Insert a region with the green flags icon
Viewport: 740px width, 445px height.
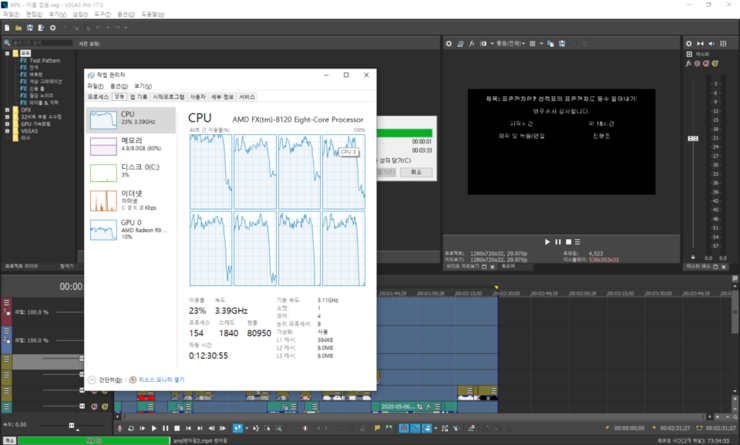388,428
